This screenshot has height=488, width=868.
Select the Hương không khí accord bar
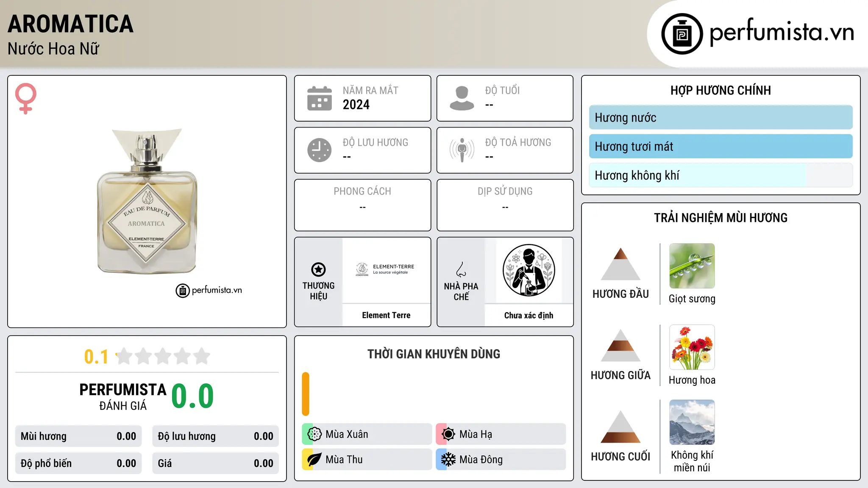(x=721, y=175)
